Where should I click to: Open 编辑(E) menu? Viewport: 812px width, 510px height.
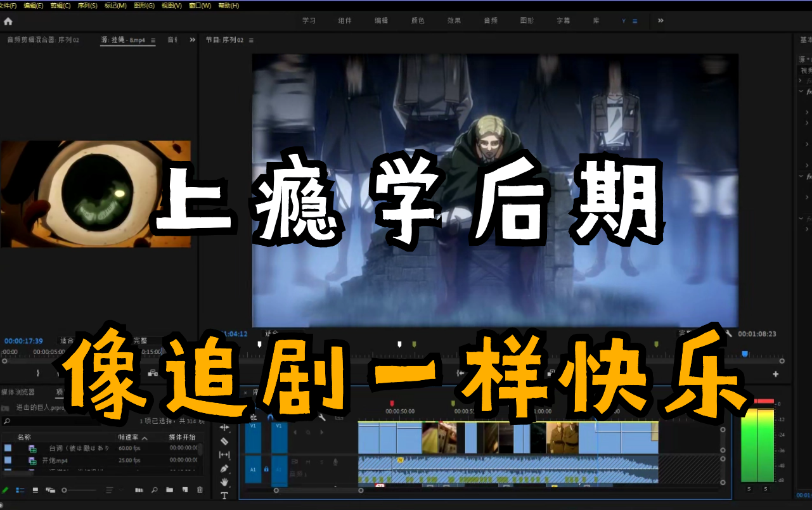[x=34, y=5]
